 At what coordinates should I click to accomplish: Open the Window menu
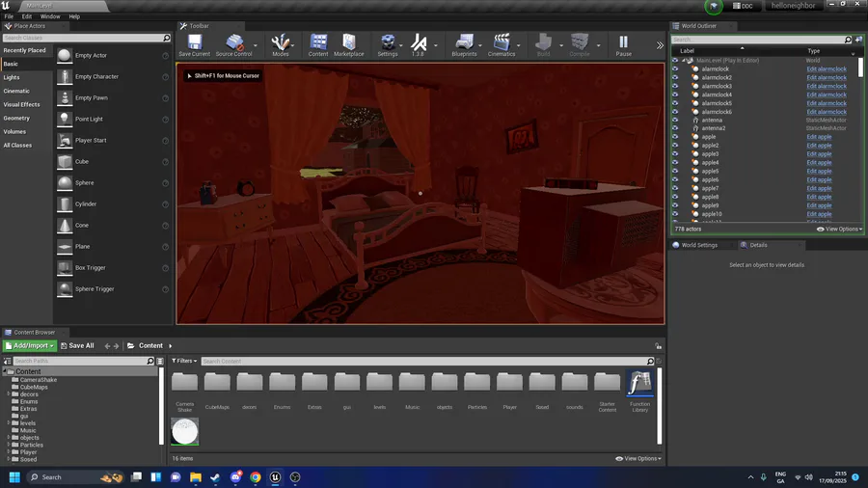[50, 16]
